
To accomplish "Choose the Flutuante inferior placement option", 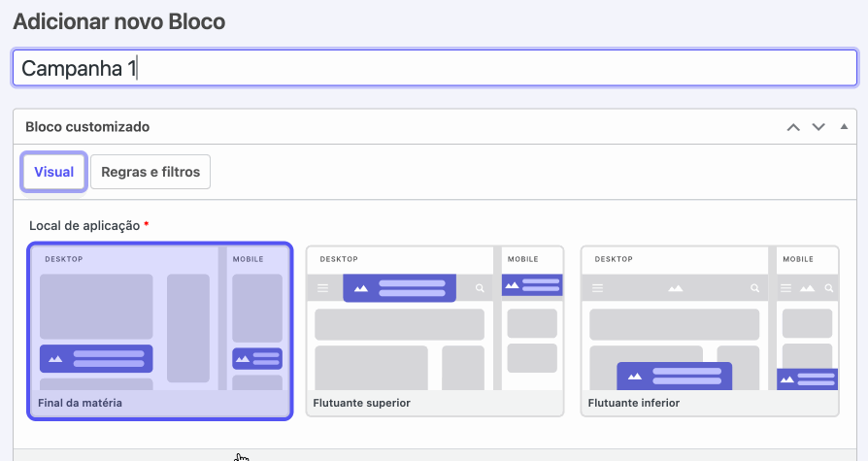I will (x=710, y=331).
